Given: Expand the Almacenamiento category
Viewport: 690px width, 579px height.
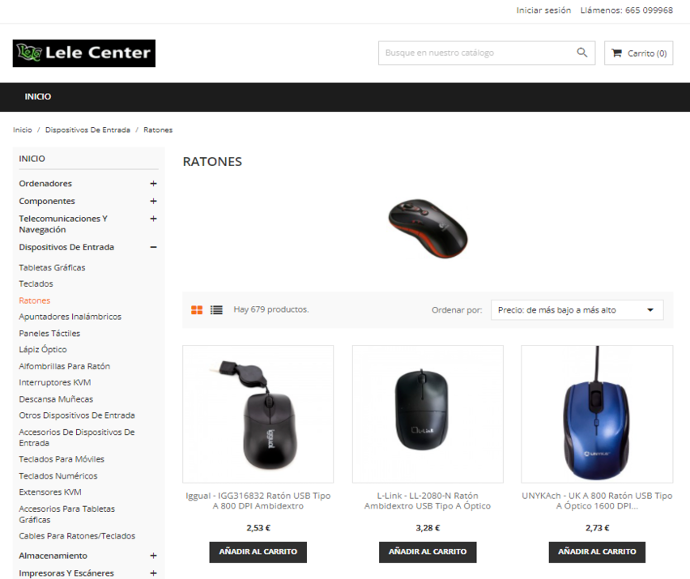Looking at the screenshot, I should (x=153, y=556).
